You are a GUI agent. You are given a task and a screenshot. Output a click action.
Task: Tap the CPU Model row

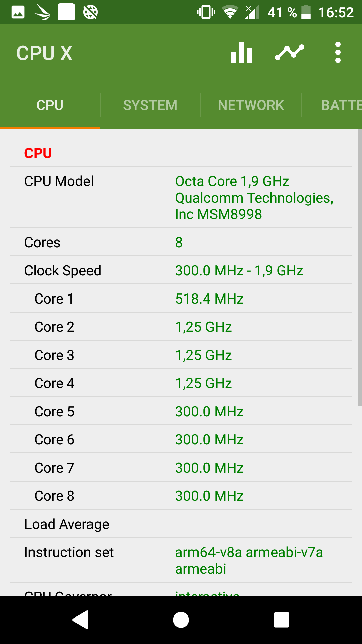click(x=181, y=198)
